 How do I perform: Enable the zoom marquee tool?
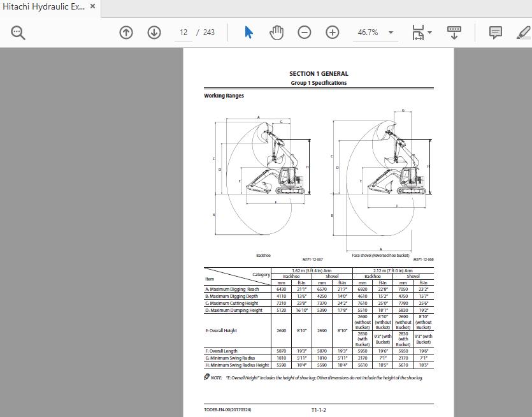coord(17,32)
